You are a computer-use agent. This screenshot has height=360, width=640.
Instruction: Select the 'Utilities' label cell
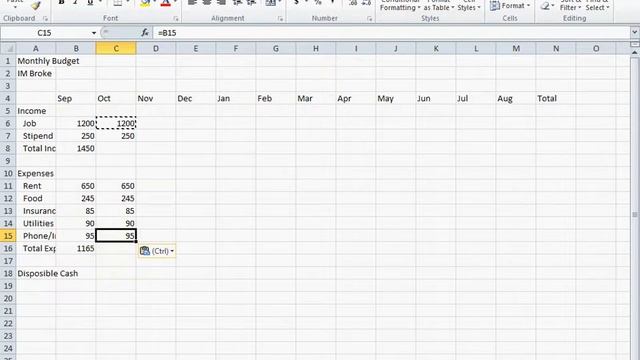tap(36, 223)
